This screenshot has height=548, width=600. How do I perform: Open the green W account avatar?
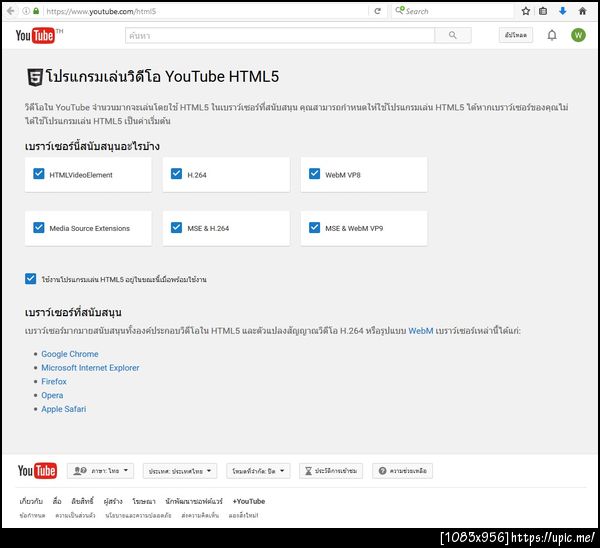578,35
